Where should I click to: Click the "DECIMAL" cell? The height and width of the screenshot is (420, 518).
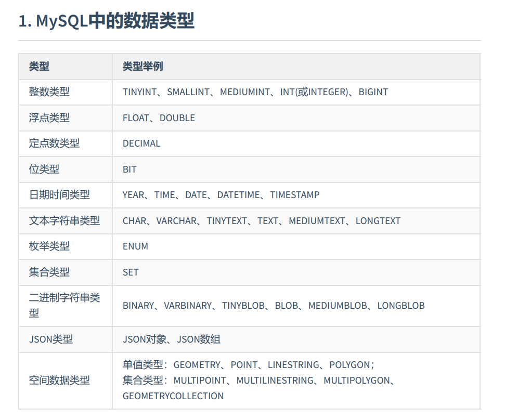(x=296, y=143)
